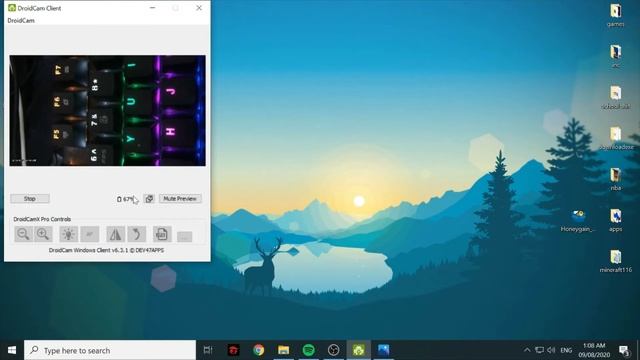Open the DroidCam menu
The image size is (640, 360).
coord(21,20)
